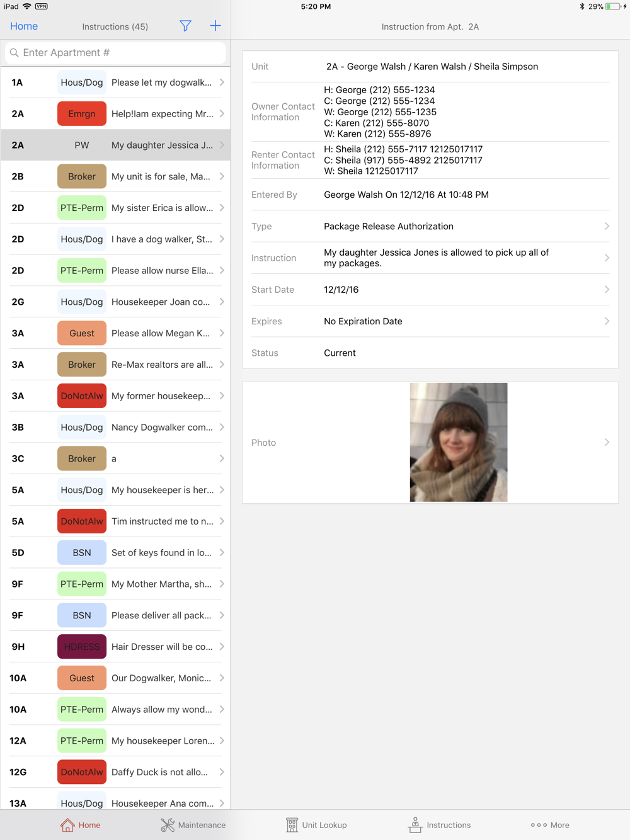The width and height of the screenshot is (630, 840).
Task: Switch to the More tab label
Action: pyautogui.click(x=560, y=825)
